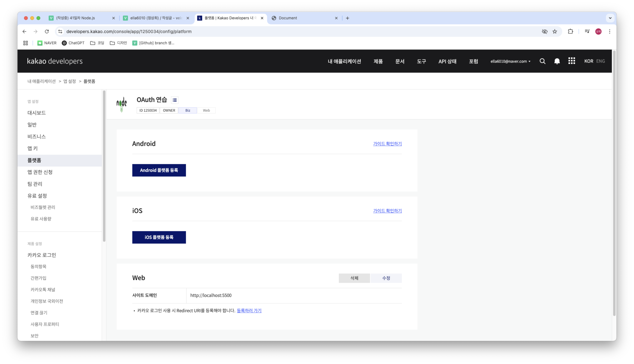Open the media control icon in toolbar
This screenshot has height=364, width=634.
coord(587,32)
